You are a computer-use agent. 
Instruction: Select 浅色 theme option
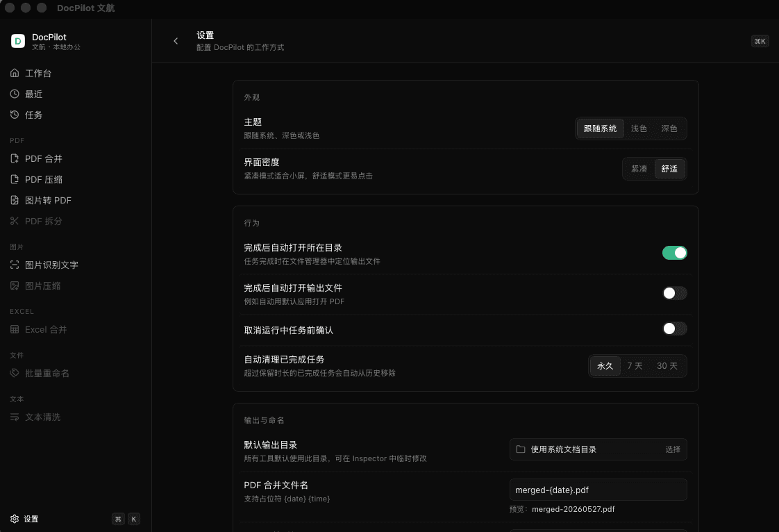(639, 128)
